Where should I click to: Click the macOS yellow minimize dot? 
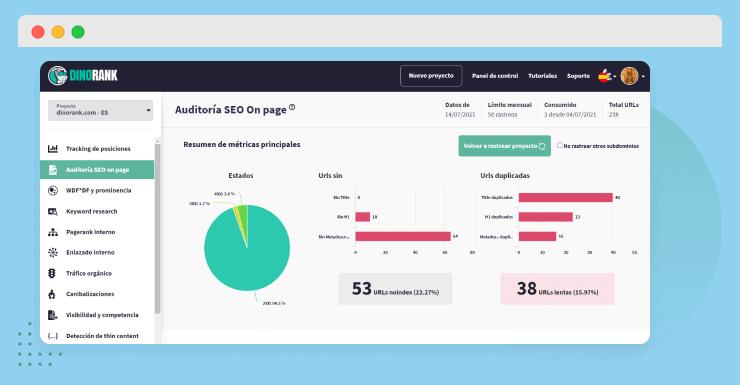(58, 32)
